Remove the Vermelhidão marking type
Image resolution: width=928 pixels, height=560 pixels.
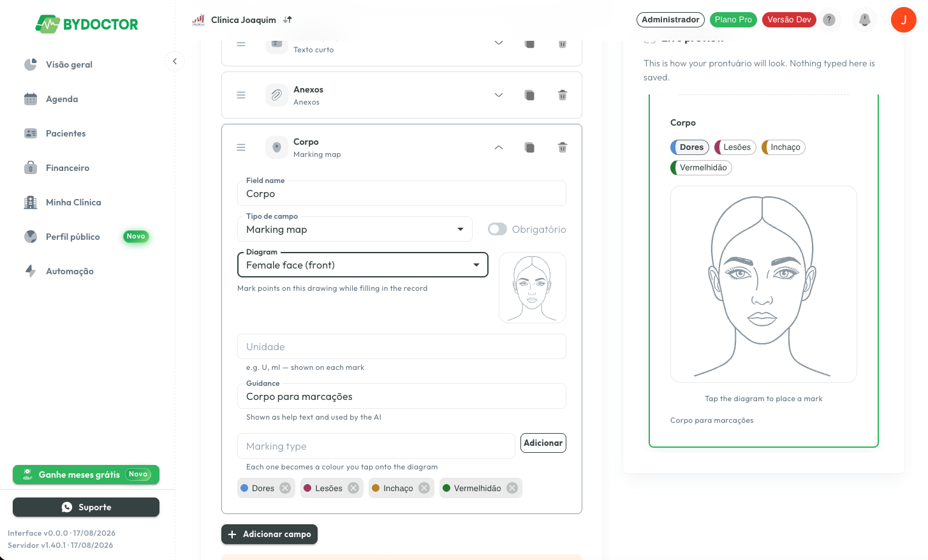[x=512, y=488]
